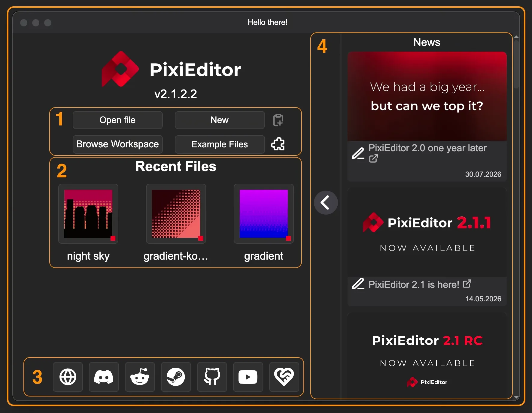This screenshot has width=532, height=413.
Task: Click the scrollbar down arrow
Action: click(516, 397)
